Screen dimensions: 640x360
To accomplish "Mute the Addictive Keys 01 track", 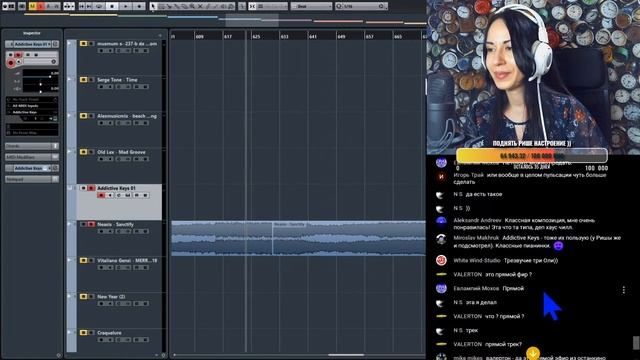I will [83, 188].
